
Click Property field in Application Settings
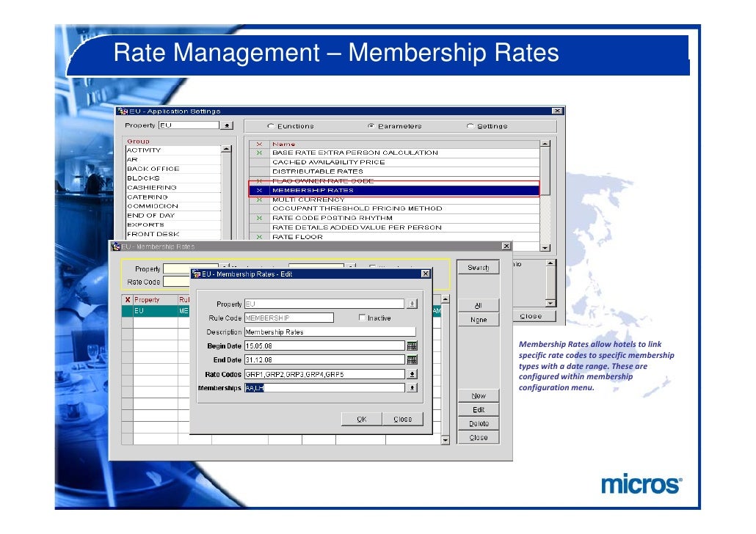[x=189, y=125]
